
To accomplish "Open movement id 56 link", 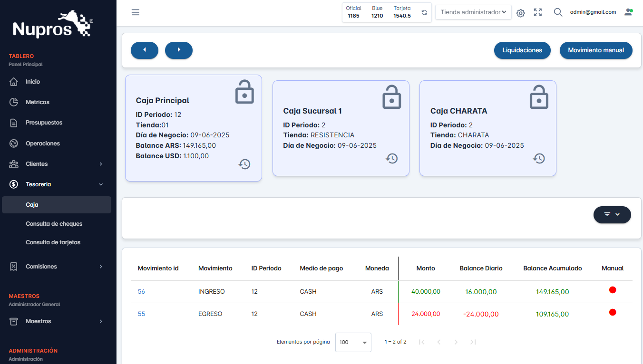I will 141,292.
